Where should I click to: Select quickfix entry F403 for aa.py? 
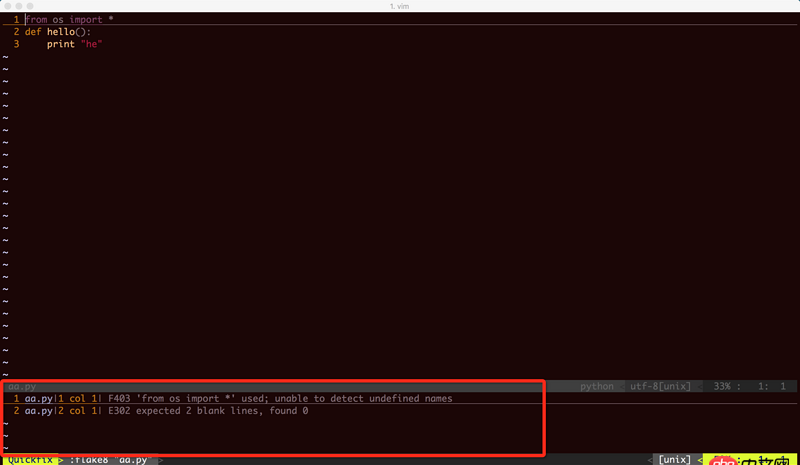(x=238, y=399)
